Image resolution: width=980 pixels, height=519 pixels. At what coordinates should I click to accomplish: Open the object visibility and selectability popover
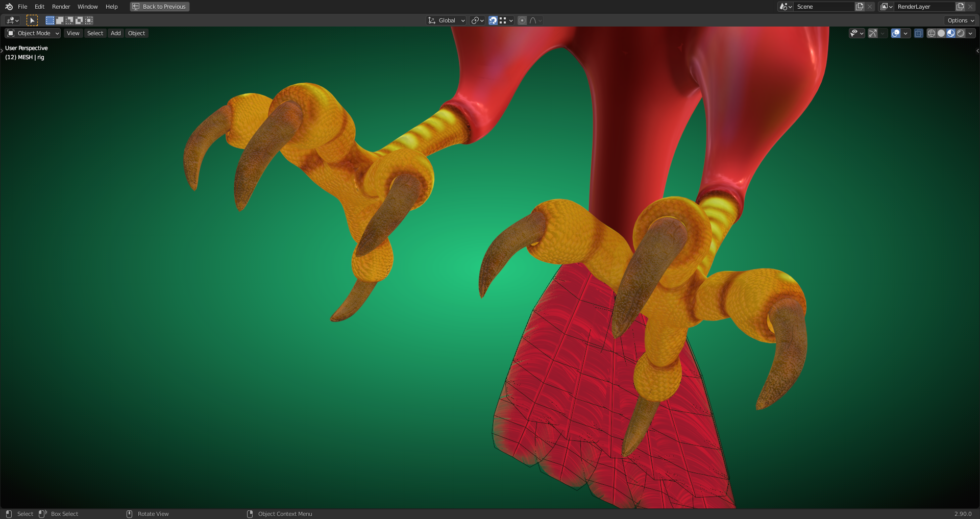[x=856, y=33]
